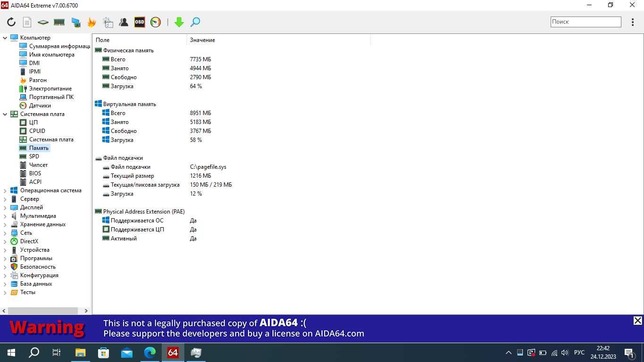Expand the Сервер node arrow
Image resolution: width=644 pixels, height=362 pixels.
point(5,199)
